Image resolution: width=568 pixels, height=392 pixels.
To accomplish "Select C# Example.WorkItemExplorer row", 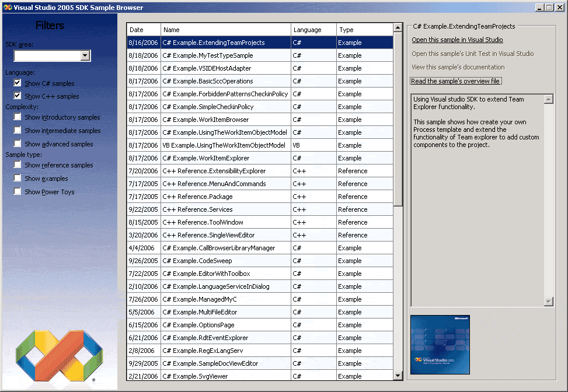I will click(260, 158).
